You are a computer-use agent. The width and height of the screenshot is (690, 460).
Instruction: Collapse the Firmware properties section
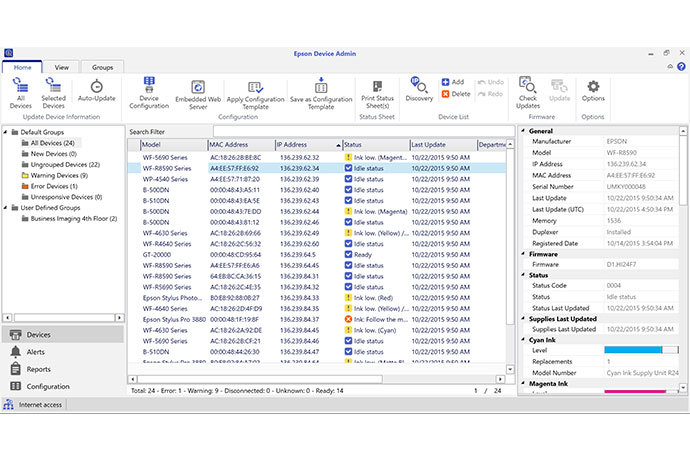coord(523,254)
